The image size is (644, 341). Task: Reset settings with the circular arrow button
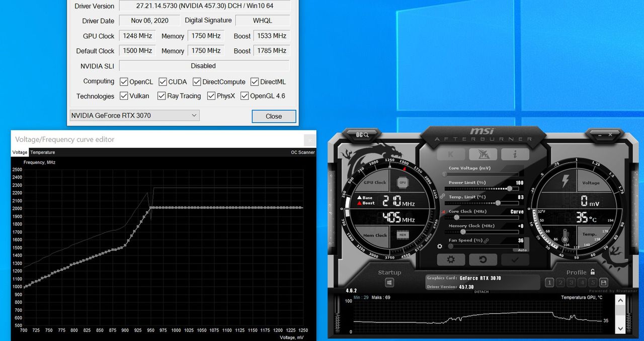[483, 260]
